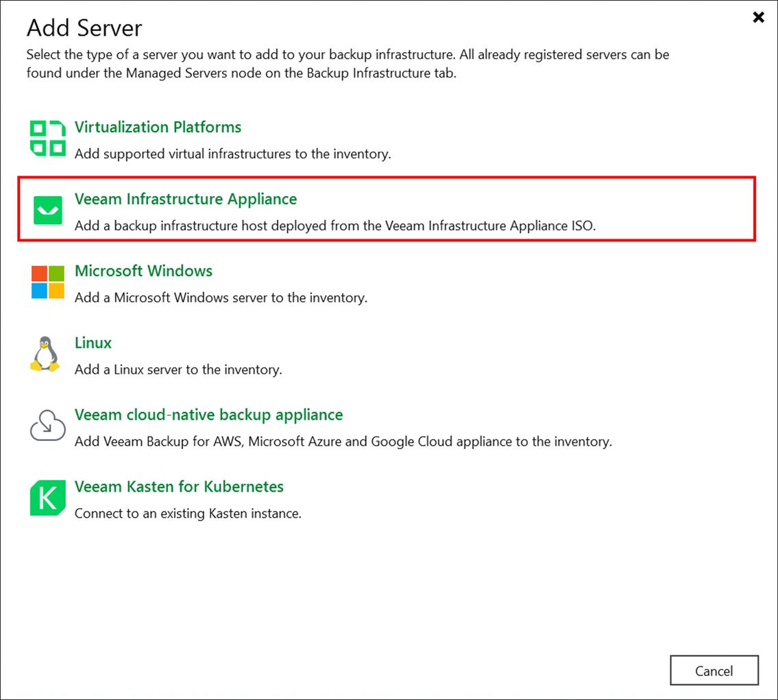Screen dimensions: 778x700
Task: Add a Linux server to inventory
Action: pyautogui.click(x=93, y=343)
